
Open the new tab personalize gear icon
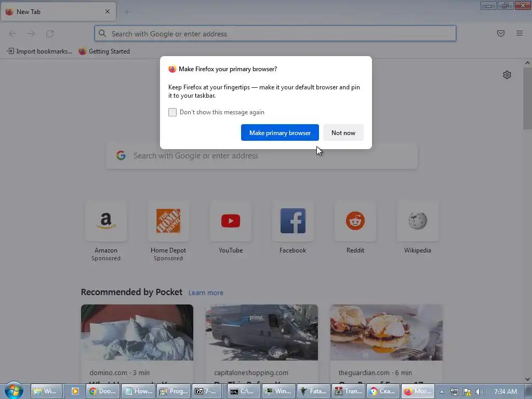pos(507,75)
